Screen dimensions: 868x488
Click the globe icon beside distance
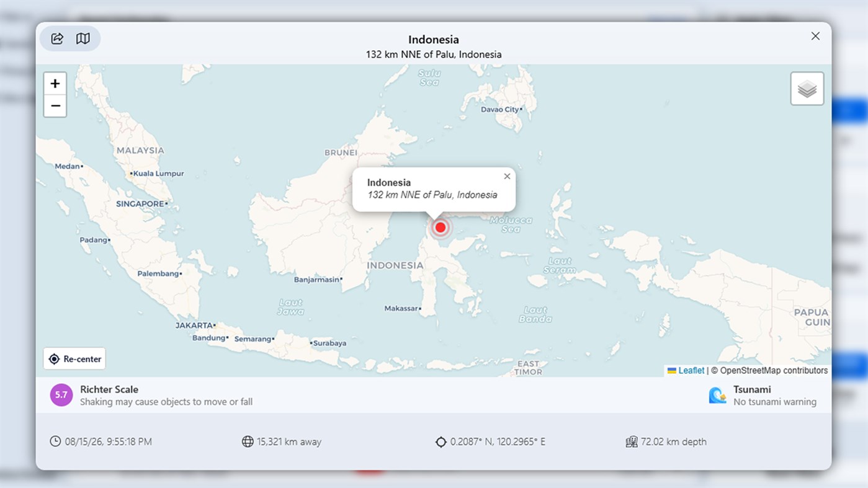coord(248,441)
